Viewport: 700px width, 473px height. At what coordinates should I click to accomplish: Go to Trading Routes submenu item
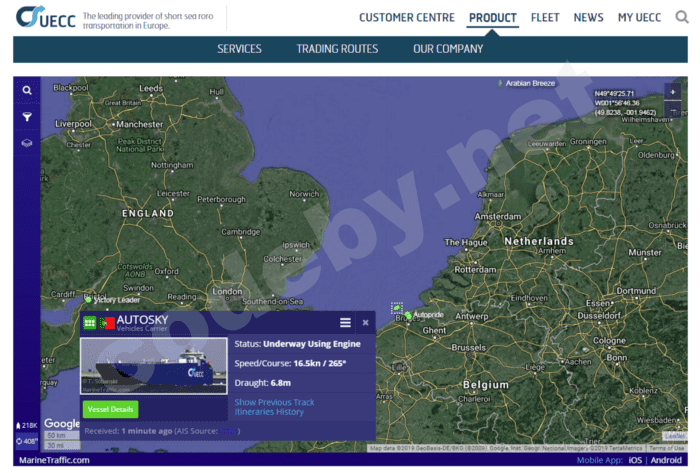point(337,49)
